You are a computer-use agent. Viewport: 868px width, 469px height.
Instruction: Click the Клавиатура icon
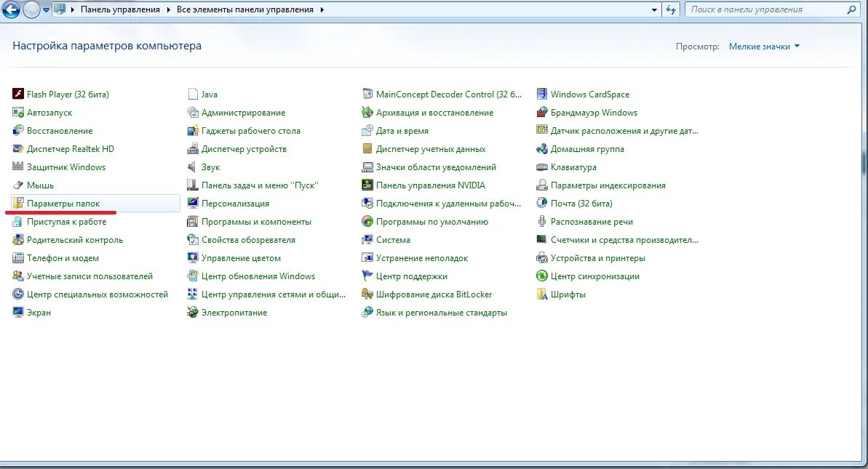(542, 167)
